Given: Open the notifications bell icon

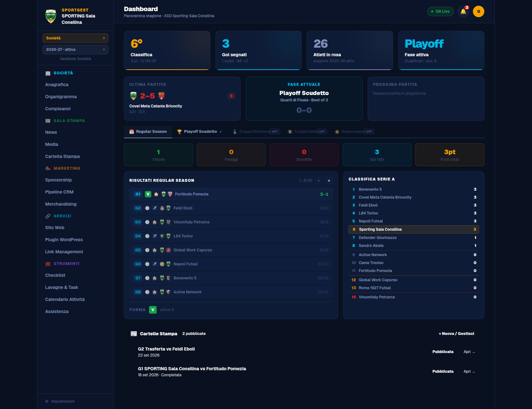Looking at the screenshot, I should click(x=463, y=11).
